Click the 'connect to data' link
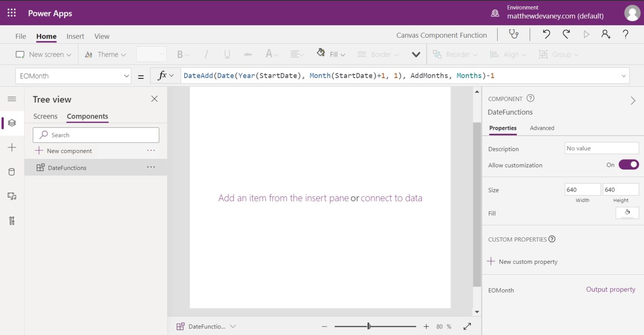 coord(391,198)
